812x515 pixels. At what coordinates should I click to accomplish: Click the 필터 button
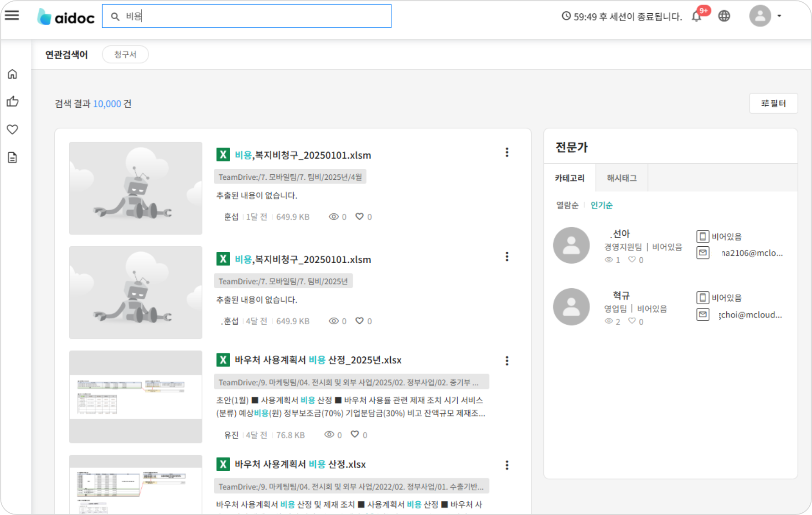(773, 104)
